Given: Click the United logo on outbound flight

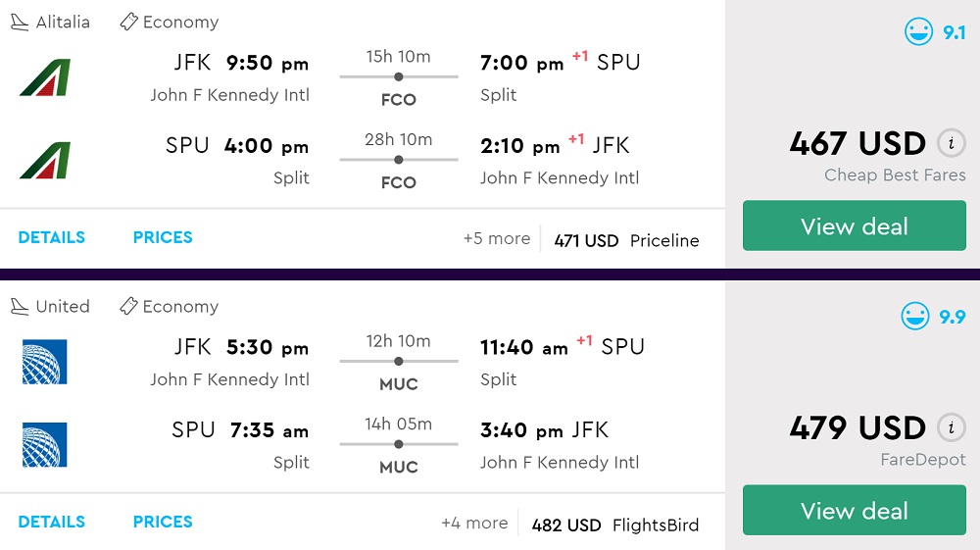Looking at the screenshot, I should pyautogui.click(x=45, y=362).
